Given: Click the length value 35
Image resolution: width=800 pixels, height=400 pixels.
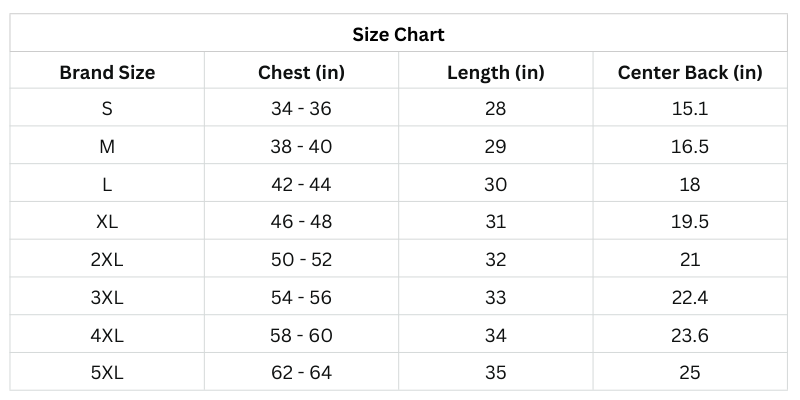Looking at the screenshot, I should [495, 373].
